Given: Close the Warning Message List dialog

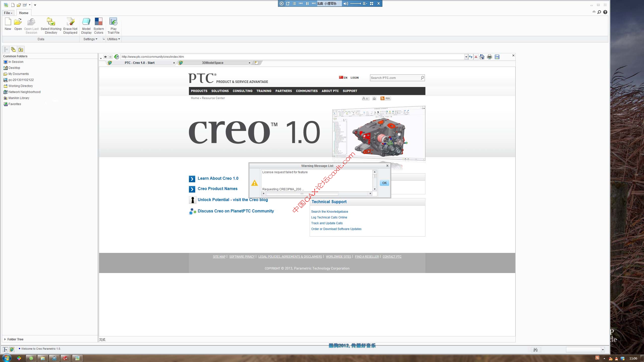Looking at the screenshot, I should click(x=387, y=166).
